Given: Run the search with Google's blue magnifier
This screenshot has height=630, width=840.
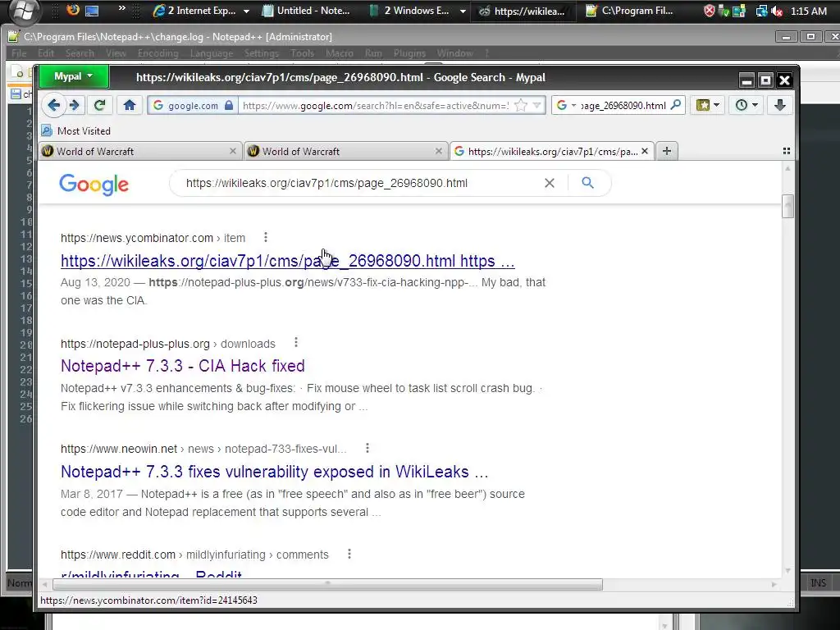Looking at the screenshot, I should click(x=587, y=183).
